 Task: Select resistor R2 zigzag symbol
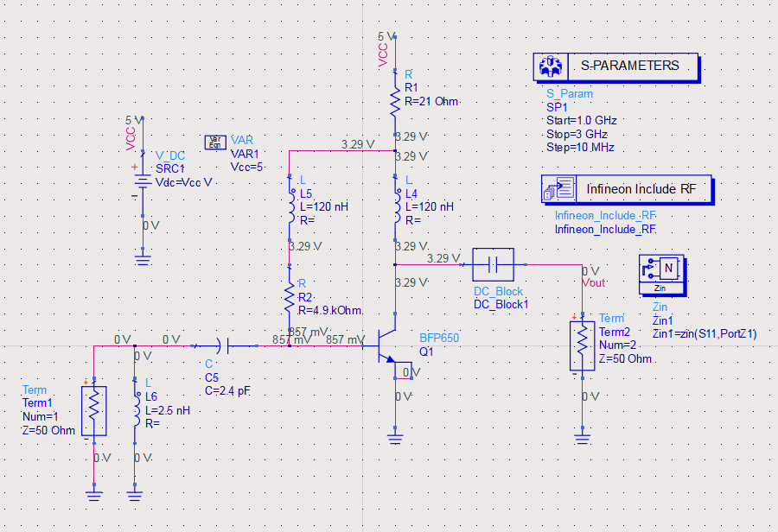click(289, 300)
